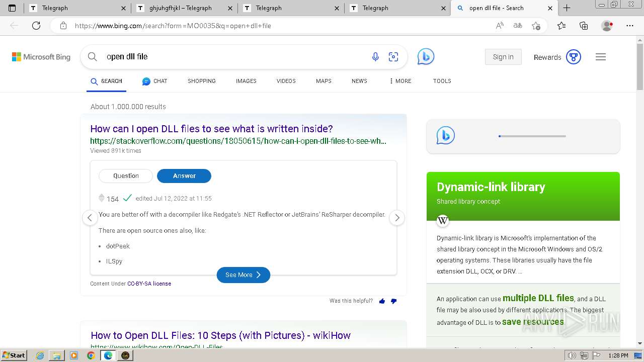This screenshot has width=644, height=362.
Task: Select the Question toggle
Action: pos(126,175)
